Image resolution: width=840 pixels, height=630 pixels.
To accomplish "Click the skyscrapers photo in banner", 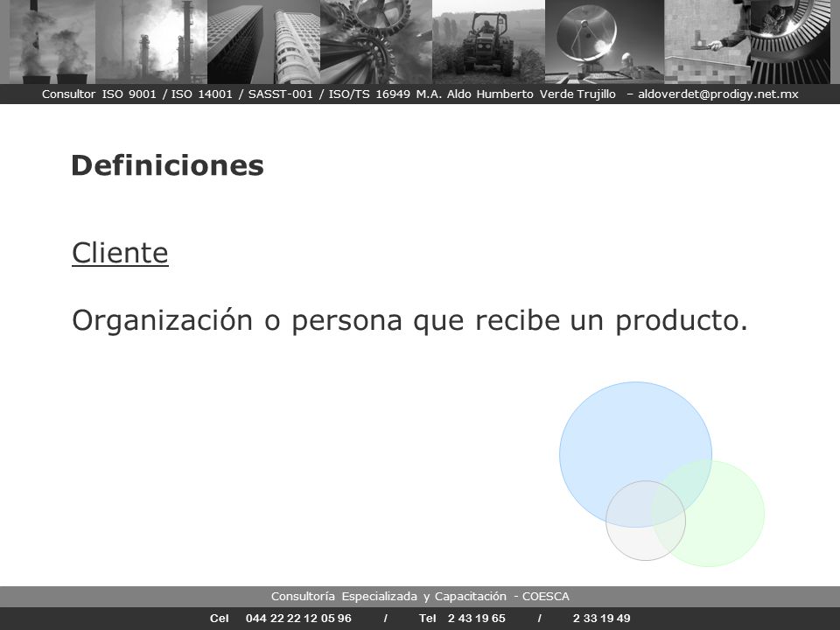I will click(x=263, y=42).
